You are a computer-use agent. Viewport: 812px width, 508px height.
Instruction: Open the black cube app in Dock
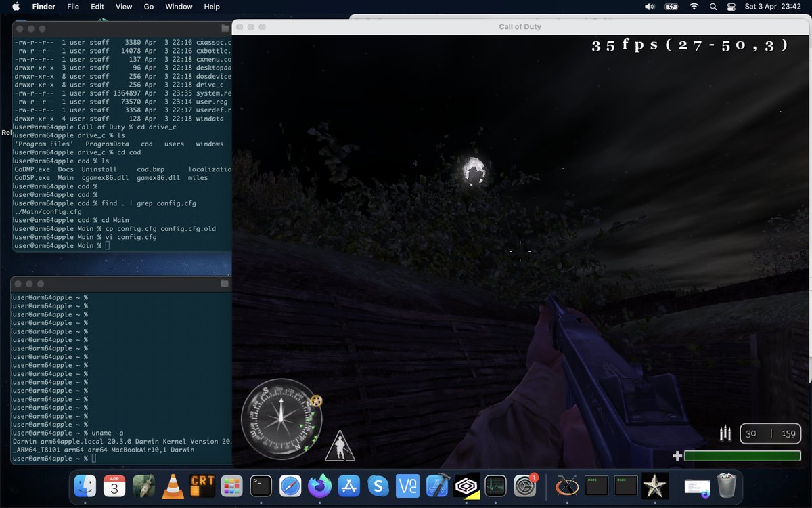coord(466,485)
